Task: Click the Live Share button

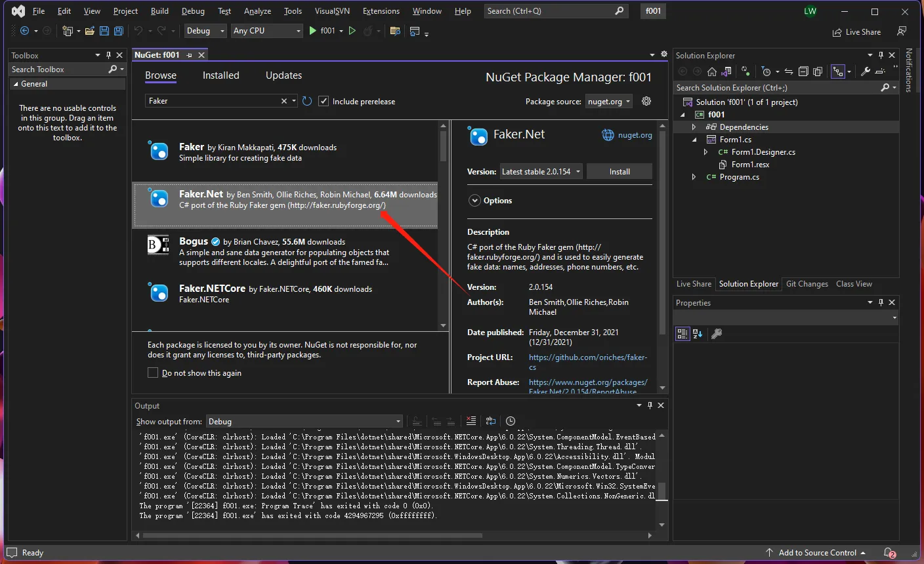Action: click(x=856, y=32)
